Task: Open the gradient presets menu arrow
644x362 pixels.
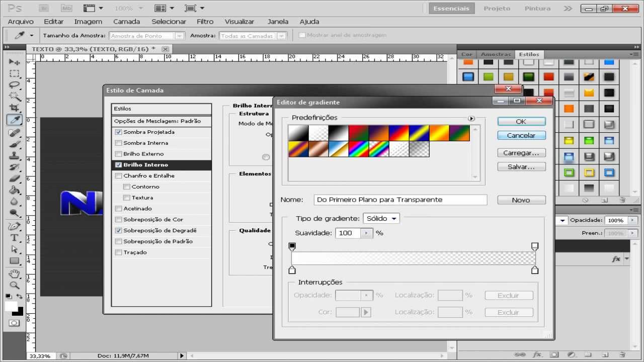Action: tap(471, 118)
